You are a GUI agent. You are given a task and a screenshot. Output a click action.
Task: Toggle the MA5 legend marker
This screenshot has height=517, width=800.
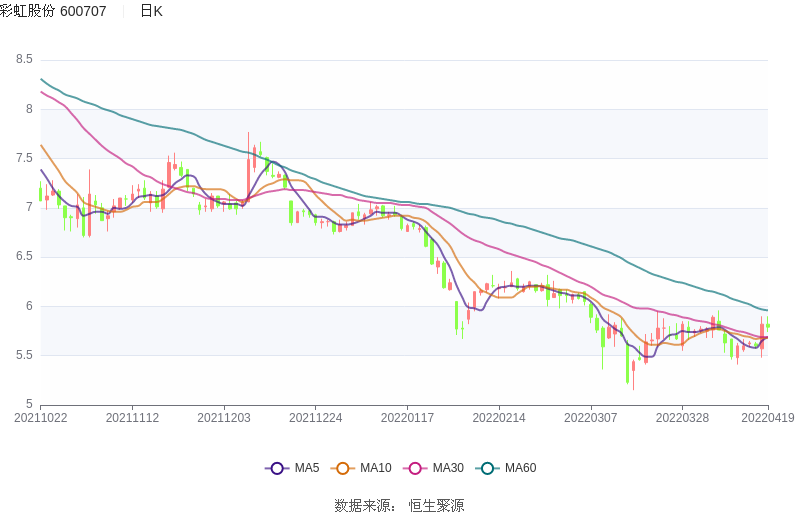click(277, 468)
